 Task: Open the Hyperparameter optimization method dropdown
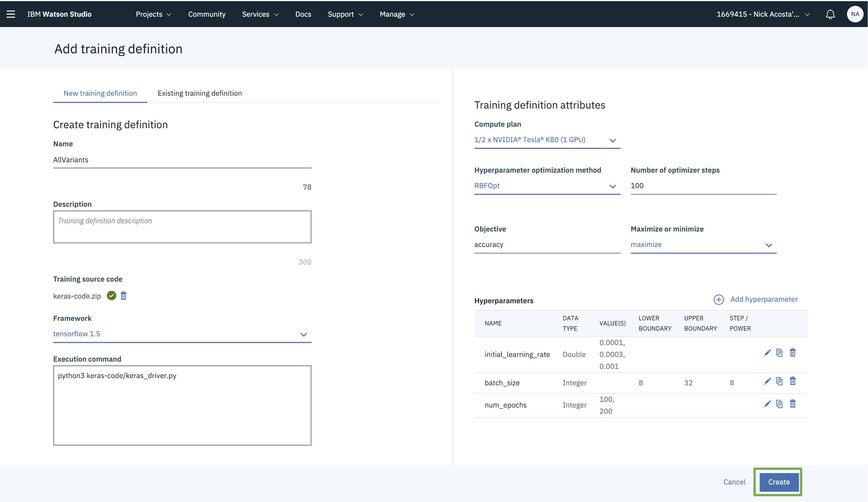(x=547, y=186)
